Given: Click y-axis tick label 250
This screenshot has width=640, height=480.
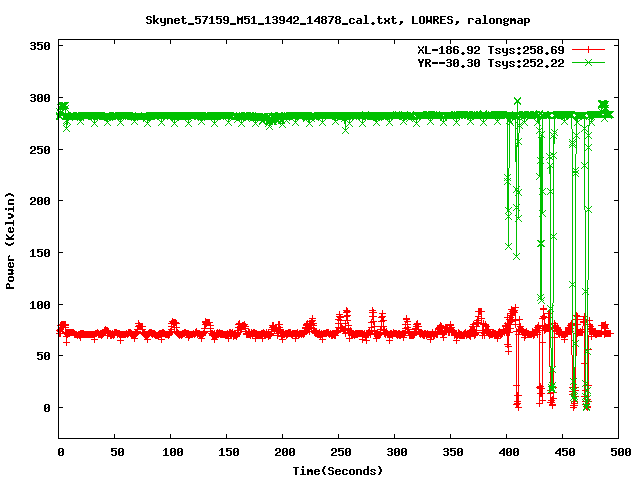Looking at the screenshot, I should pos(40,150).
